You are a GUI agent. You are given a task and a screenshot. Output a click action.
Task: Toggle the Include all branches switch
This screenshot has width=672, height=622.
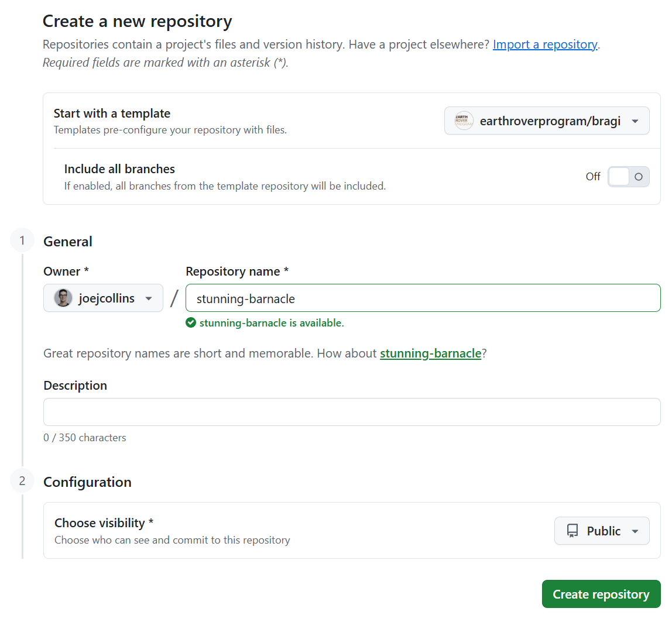coord(628,177)
